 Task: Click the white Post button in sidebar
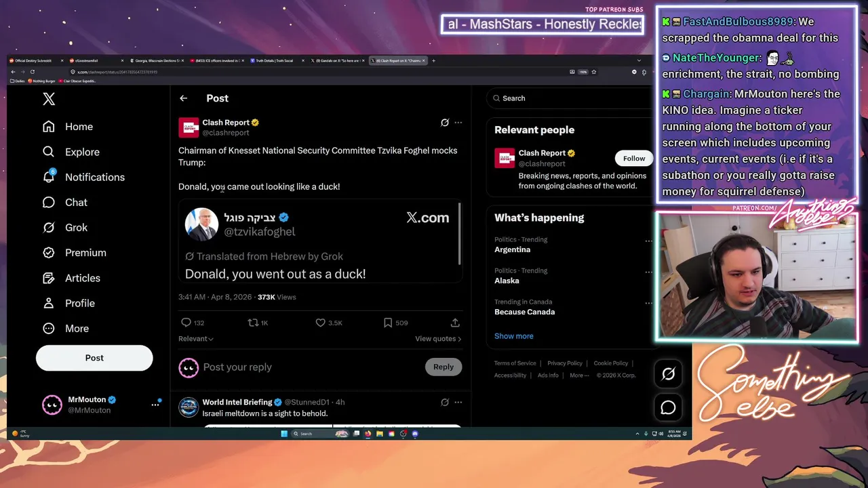coord(94,358)
